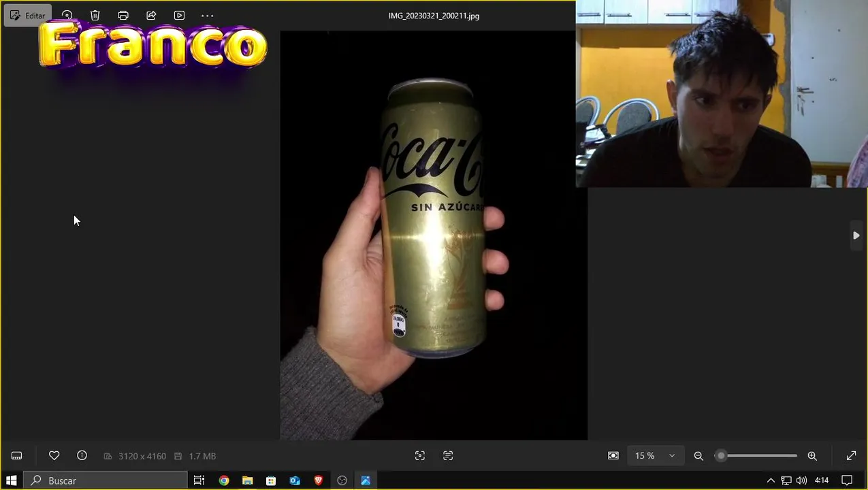Go to next photo with right arrow
Image resolution: width=868 pixels, height=490 pixels.
tap(856, 235)
